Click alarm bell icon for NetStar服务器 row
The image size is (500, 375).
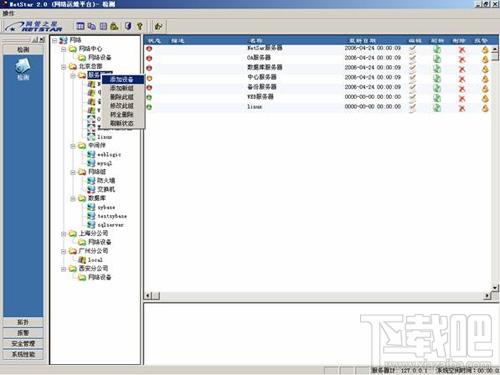pos(485,50)
